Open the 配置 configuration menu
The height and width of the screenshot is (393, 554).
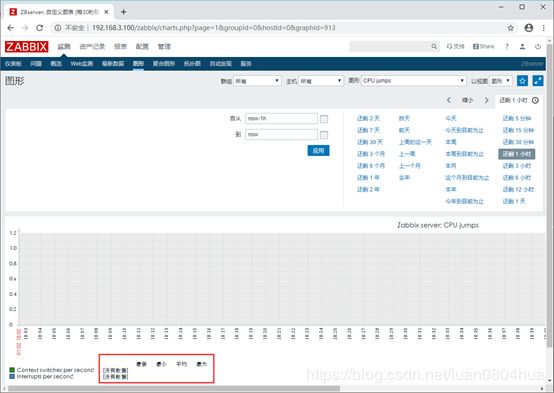click(x=142, y=46)
